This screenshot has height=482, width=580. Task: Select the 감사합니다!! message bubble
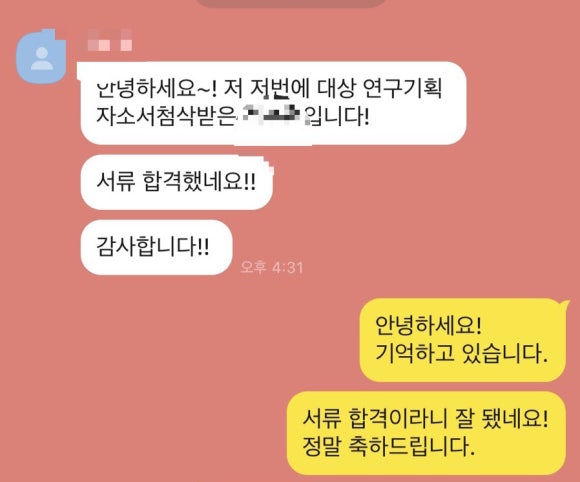pyautogui.click(x=156, y=247)
